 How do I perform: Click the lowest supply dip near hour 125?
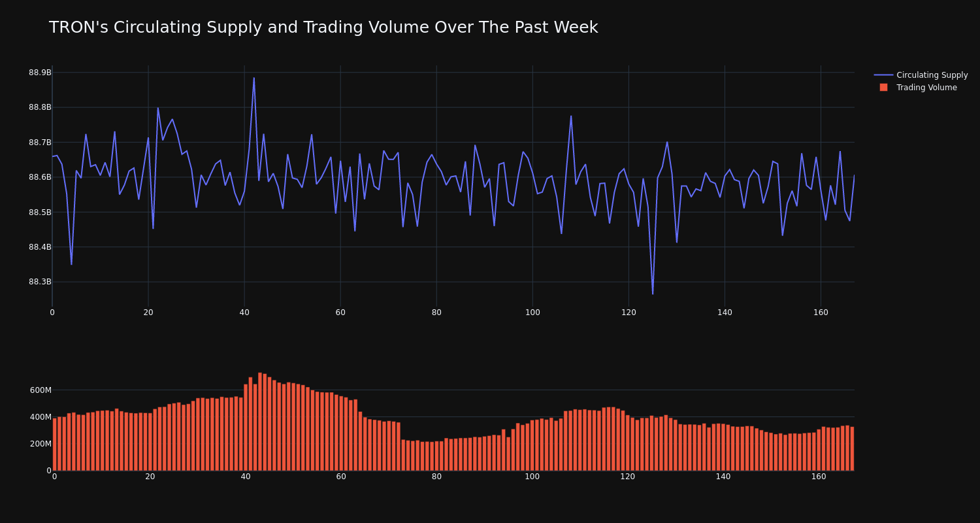pos(653,294)
